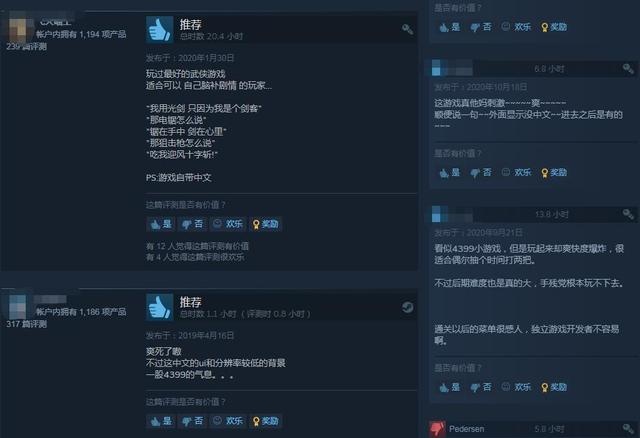Screen dimensions: 640x438
Task: Open avatar of user with 317 reviews
Action: tap(18, 306)
